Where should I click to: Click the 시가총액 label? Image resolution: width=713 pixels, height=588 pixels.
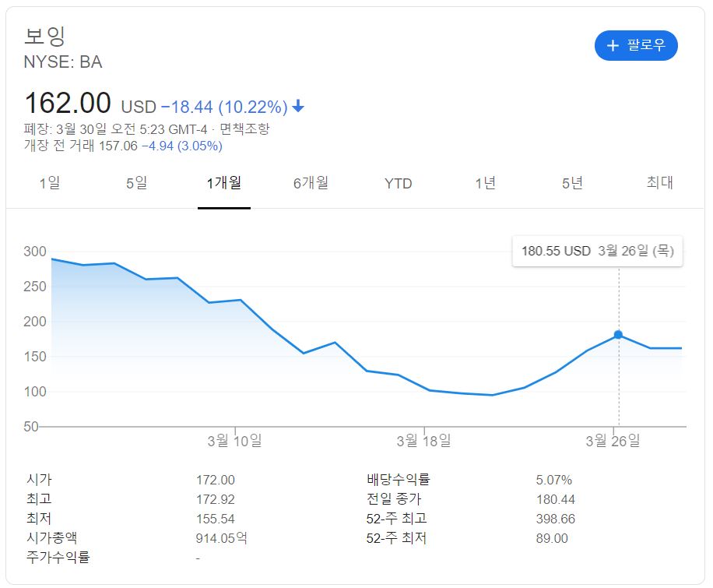52,538
